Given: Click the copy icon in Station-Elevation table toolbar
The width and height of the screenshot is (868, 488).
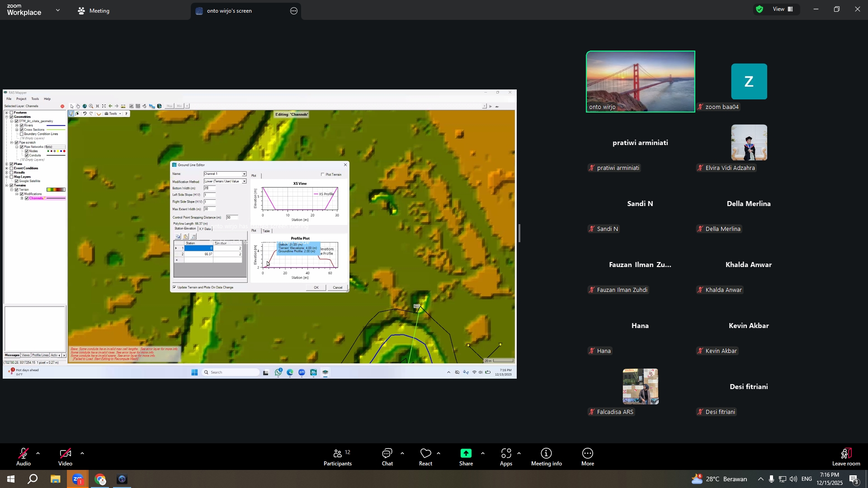Looking at the screenshot, I should 178,236.
